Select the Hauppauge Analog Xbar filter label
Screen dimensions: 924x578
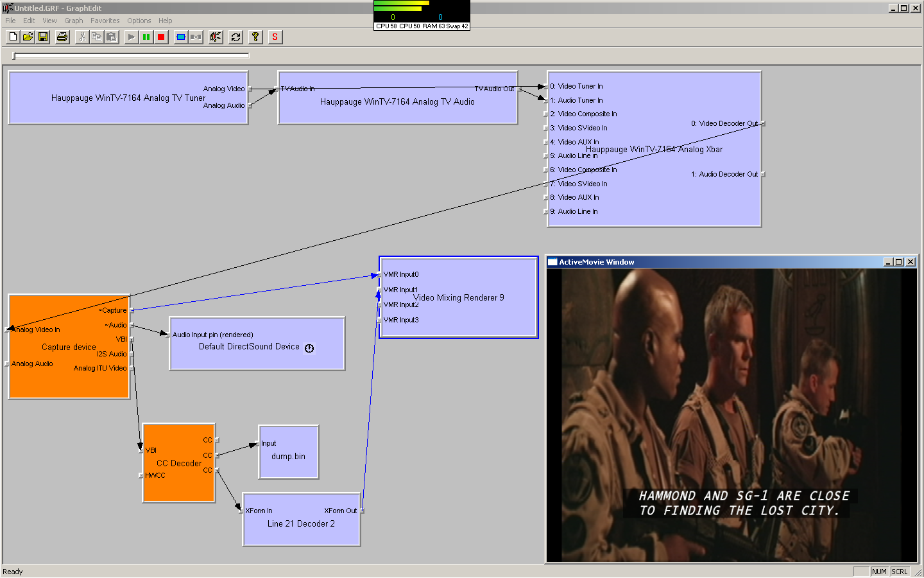pos(654,149)
